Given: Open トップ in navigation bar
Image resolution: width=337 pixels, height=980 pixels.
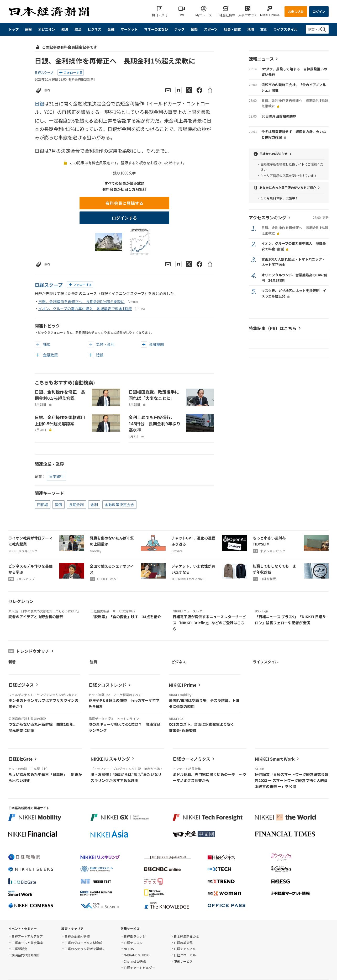Looking at the screenshot, I should point(14,29).
